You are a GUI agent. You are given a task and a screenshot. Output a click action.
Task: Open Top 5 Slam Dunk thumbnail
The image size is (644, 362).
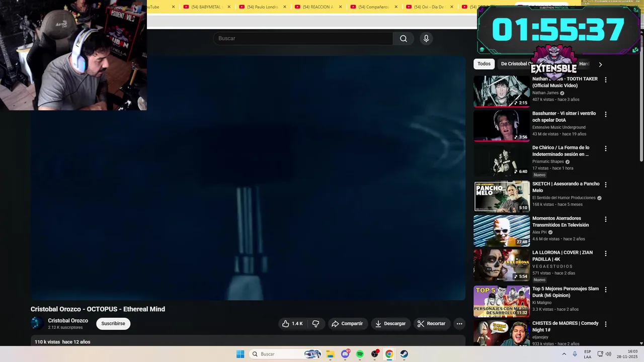tap(502, 302)
